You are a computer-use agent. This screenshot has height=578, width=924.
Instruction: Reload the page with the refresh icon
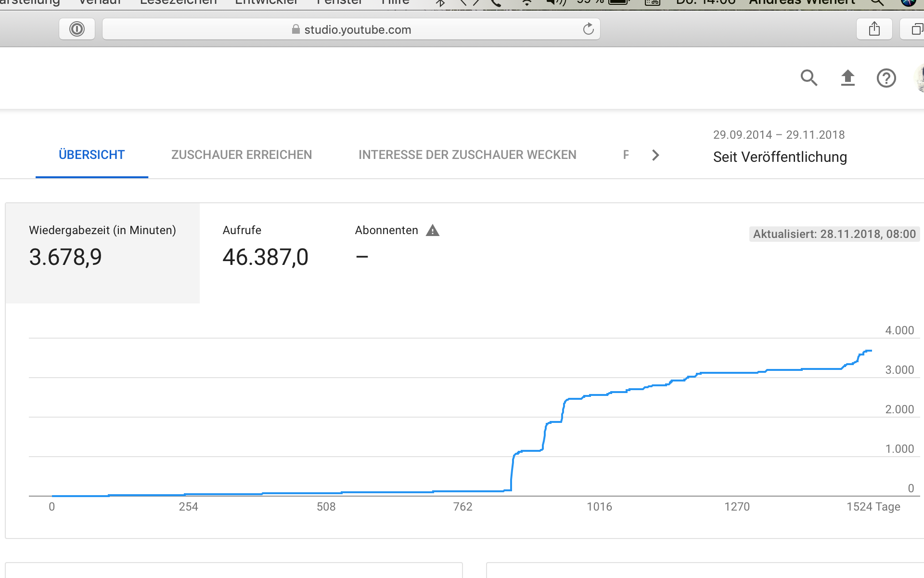click(x=588, y=29)
